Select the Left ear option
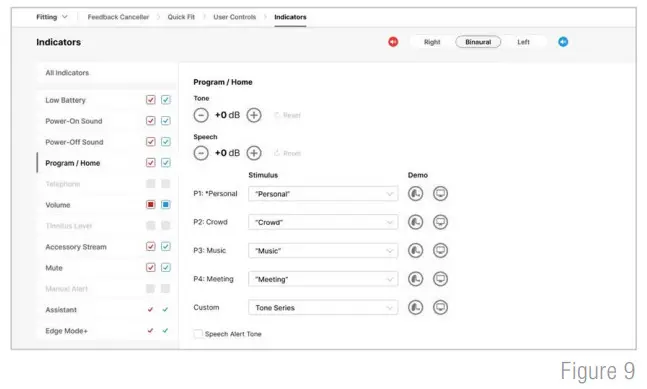This screenshot has height=389, width=647. pyautogui.click(x=523, y=42)
